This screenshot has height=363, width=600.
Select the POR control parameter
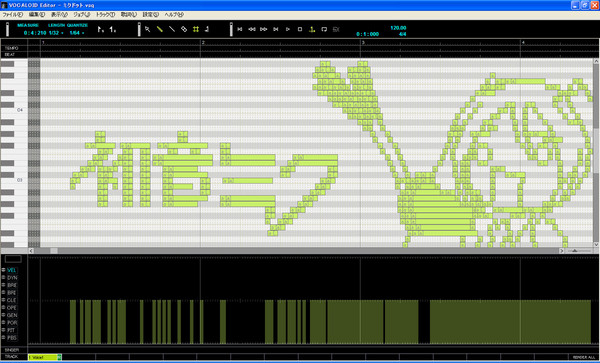point(11,323)
